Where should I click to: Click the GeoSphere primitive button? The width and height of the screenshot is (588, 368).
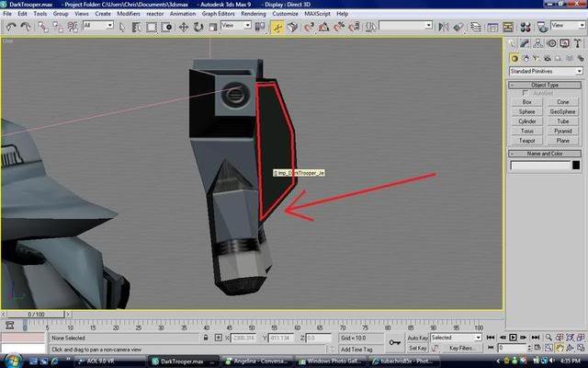click(x=563, y=111)
